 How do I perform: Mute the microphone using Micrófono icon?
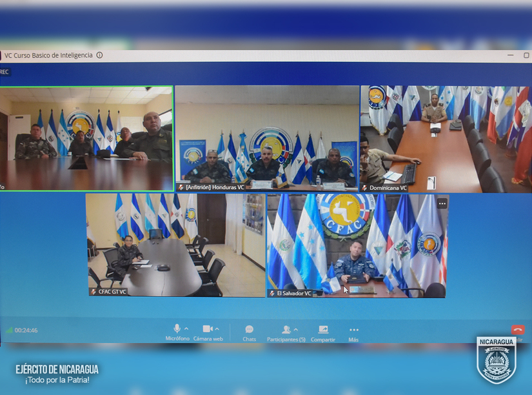[x=177, y=329]
